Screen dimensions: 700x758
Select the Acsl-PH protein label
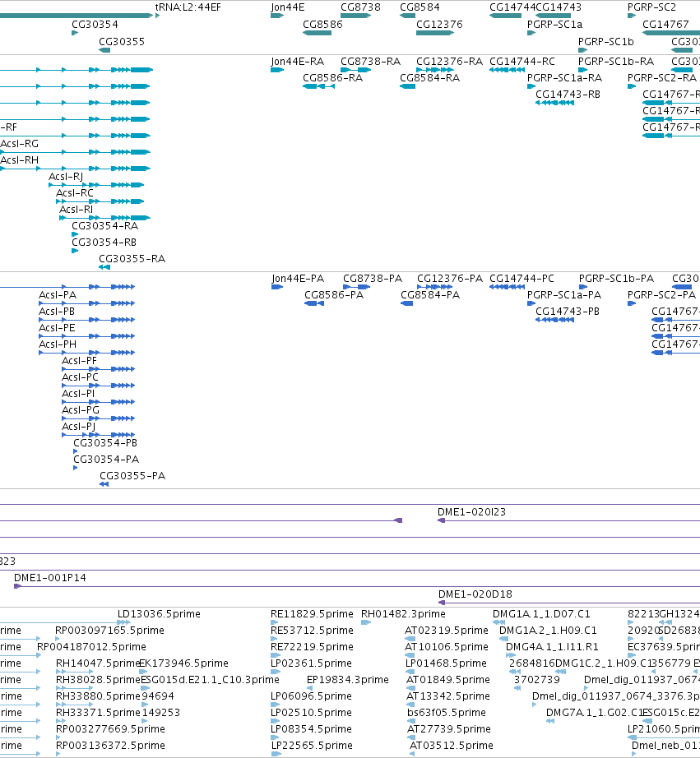(x=58, y=344)
